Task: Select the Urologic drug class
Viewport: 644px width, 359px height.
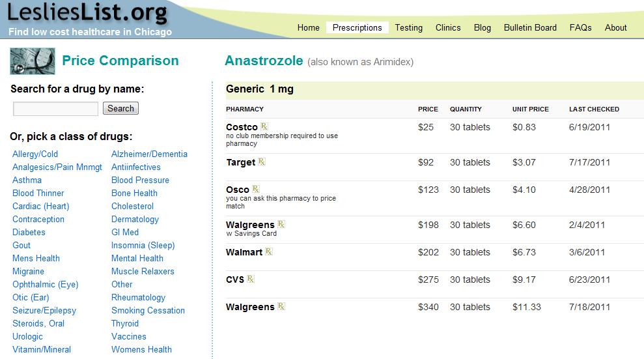Action: click(x=27, y=337)
